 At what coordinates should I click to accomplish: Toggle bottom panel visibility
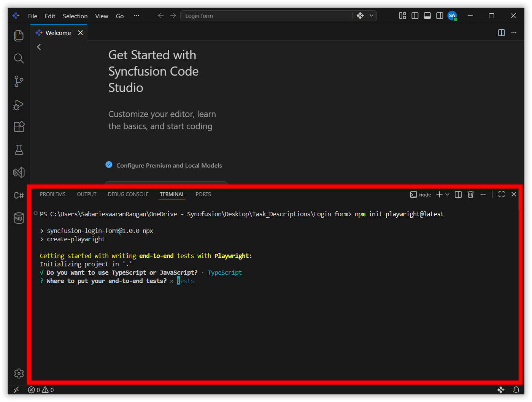[x=427, y=16]
